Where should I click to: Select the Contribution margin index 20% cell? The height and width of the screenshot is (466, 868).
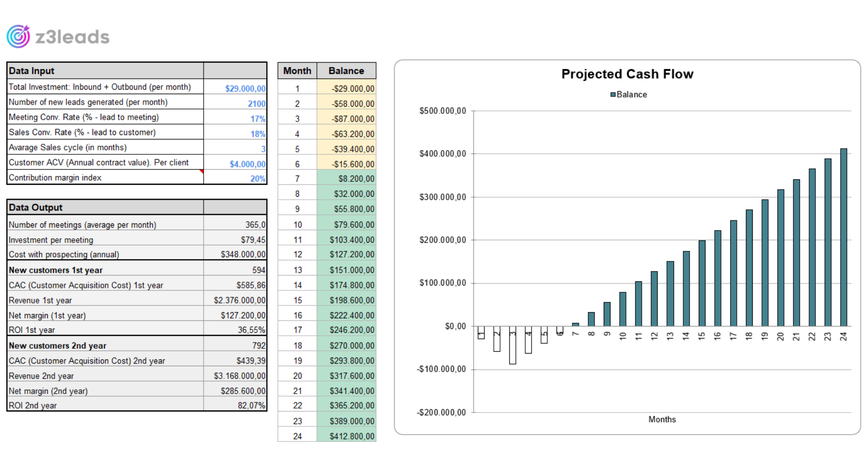pyautogui.click(x=235, y=178)
